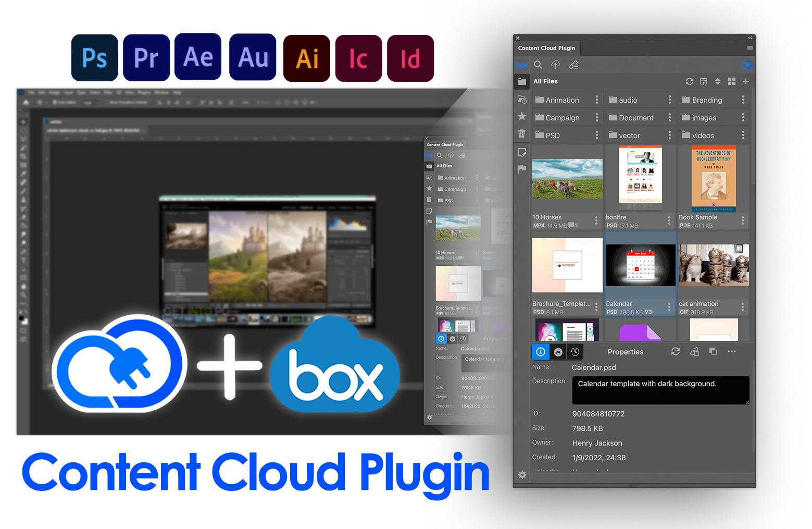Click the Premiere Pro Pr app icon

tap(146, 58)
